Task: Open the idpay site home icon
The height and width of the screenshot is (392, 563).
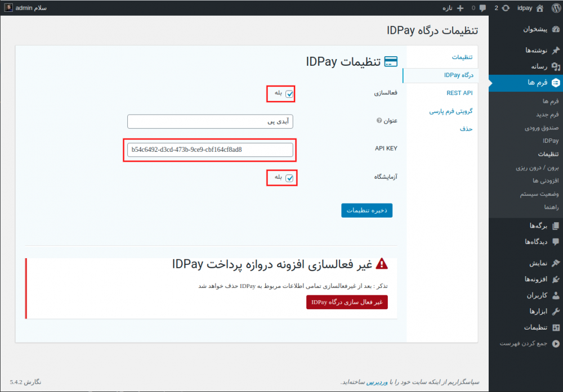Action: (x=540, y=8)
